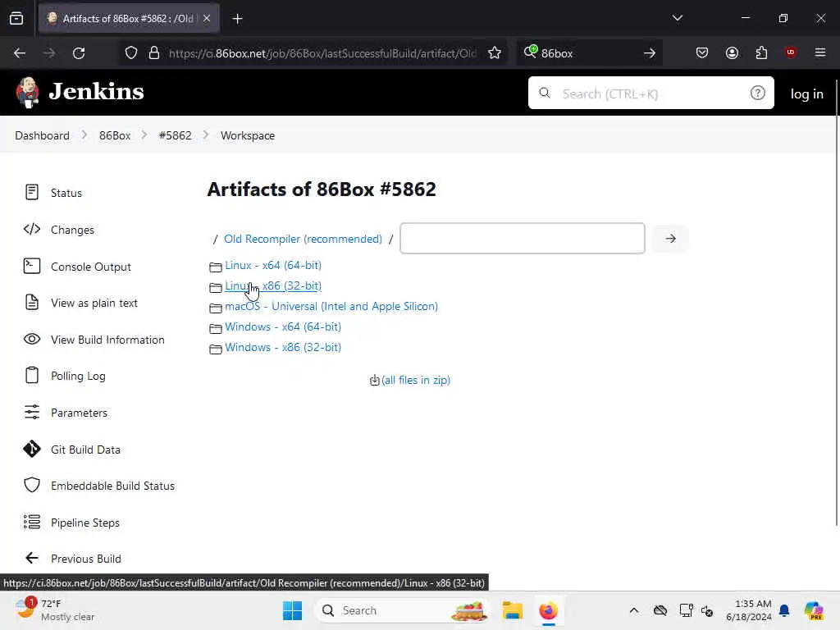This screenshot has width=840, height=630.
Task: Open the Status page icon
Action: (x=32, y=192)
